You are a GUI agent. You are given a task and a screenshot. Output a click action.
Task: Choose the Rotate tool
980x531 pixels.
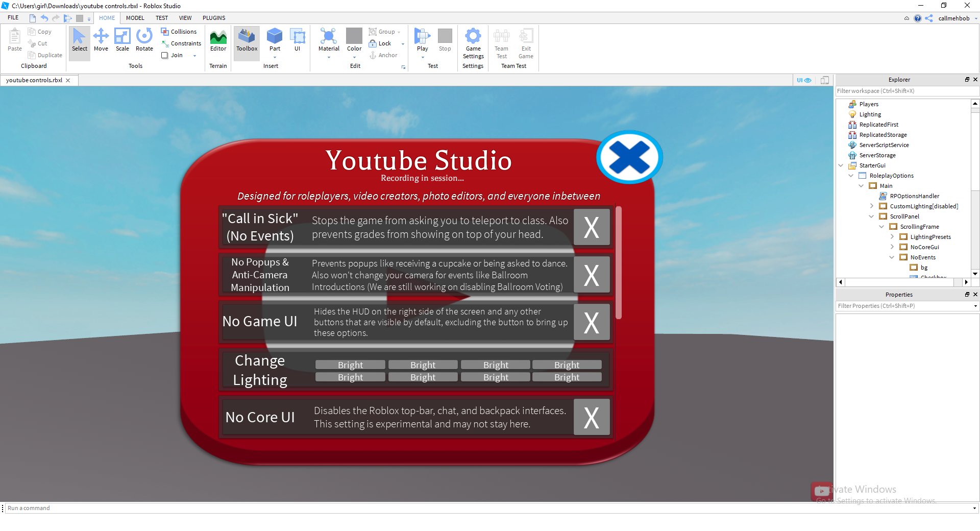click(x=144, y=40)
